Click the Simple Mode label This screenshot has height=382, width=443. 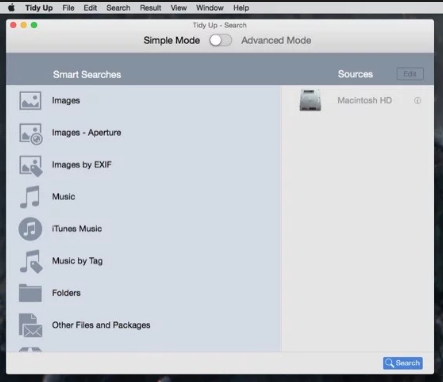[x=172, y=40]
